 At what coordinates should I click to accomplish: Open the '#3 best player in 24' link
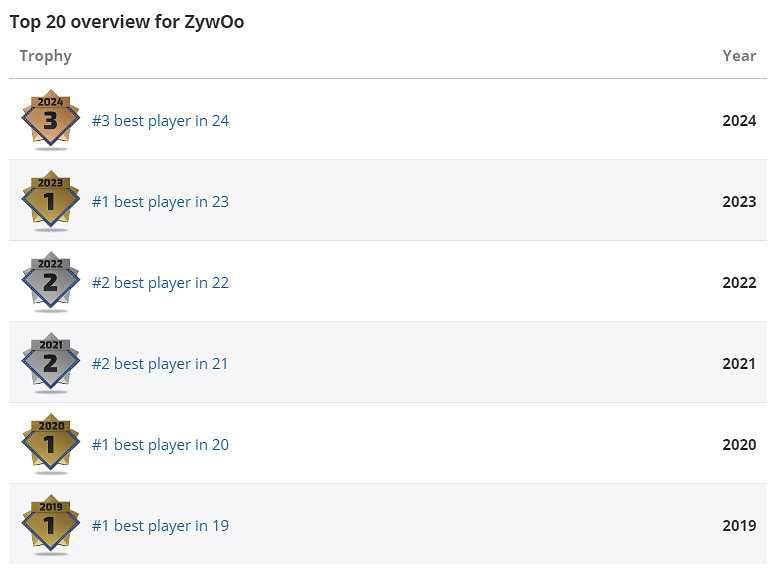coord(160,121)
